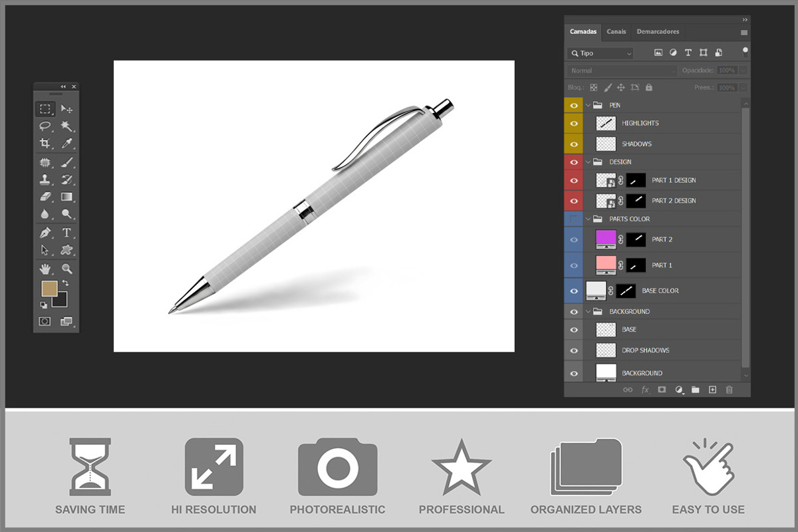Select the Healing Brush tool
This screenshot has width=798, height=532.
tap(45, 162)
